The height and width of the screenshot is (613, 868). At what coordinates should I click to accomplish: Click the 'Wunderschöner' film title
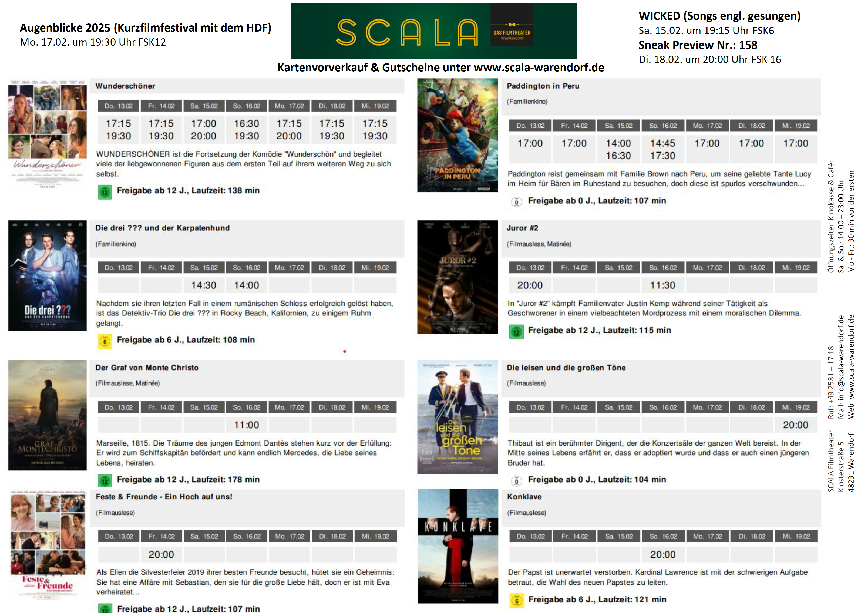click(125, 86)
